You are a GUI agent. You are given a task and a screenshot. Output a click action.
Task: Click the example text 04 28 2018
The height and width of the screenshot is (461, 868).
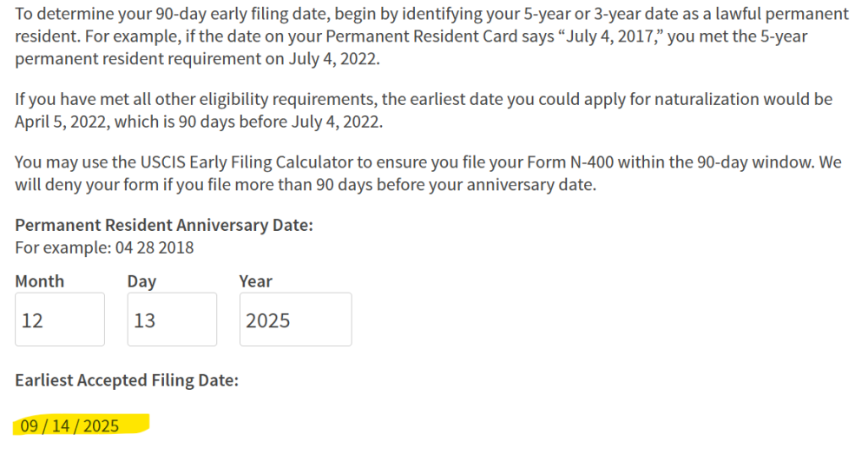(x=155, y=247)
